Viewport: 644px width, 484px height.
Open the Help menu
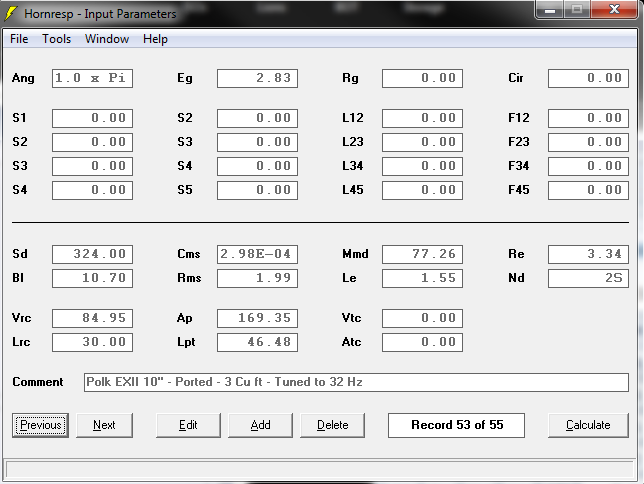155,39
